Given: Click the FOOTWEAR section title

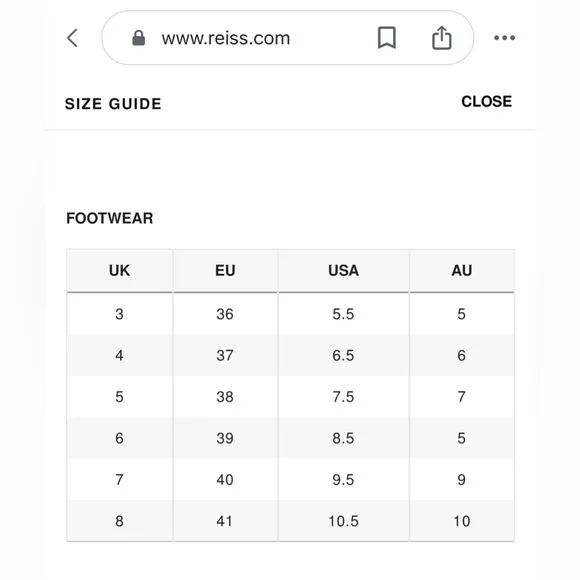Looking at the screenshot, I should tap(109, 218).
